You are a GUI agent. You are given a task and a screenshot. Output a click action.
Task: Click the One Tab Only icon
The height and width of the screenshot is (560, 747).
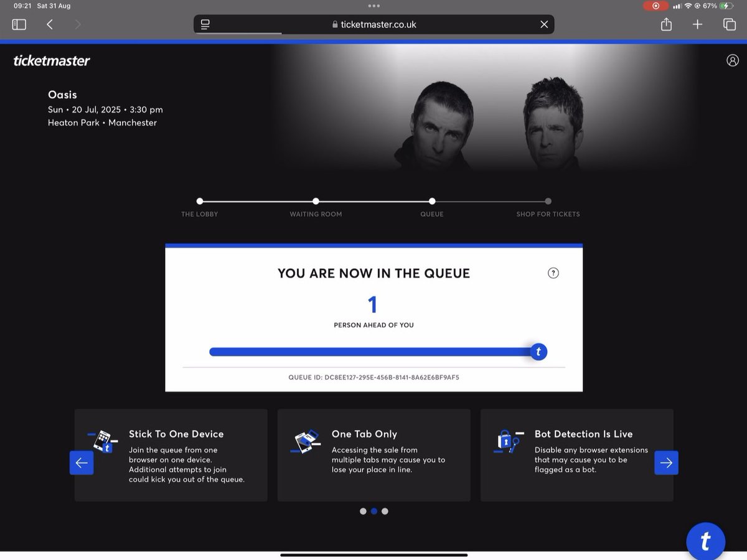point(304,441)
